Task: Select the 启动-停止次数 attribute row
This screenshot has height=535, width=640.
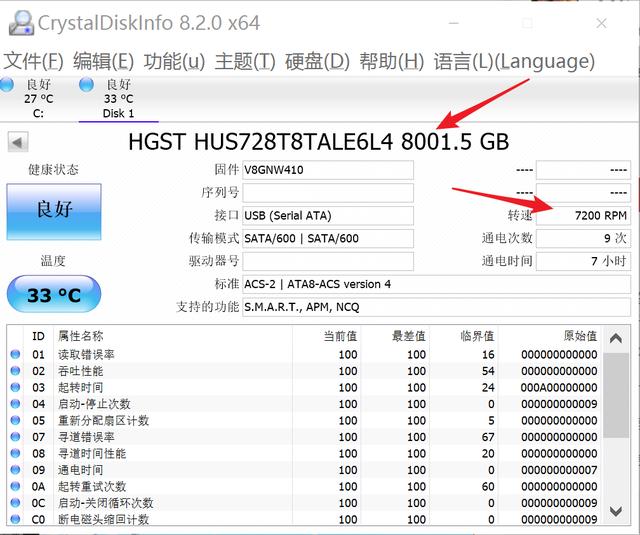Action: [x=305, y=404]
